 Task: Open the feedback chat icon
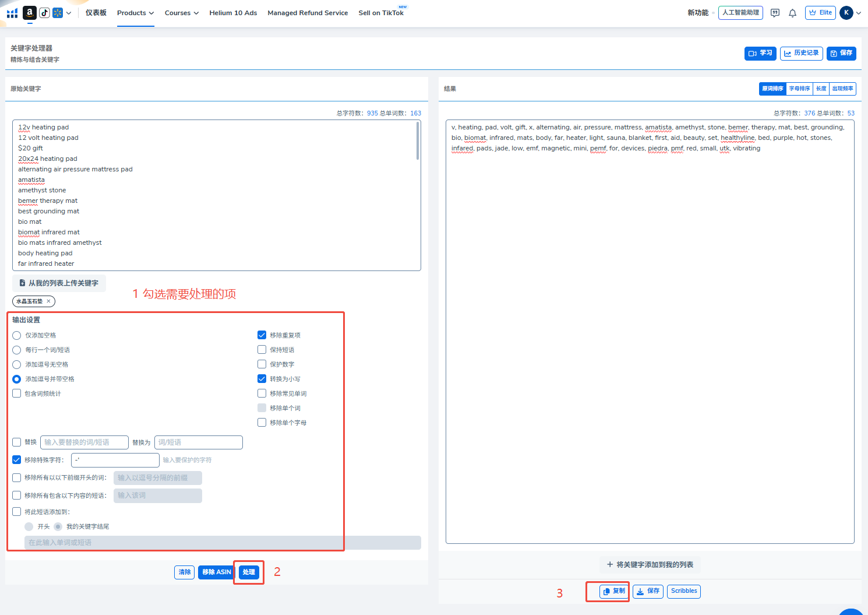[x=775, y=13]
